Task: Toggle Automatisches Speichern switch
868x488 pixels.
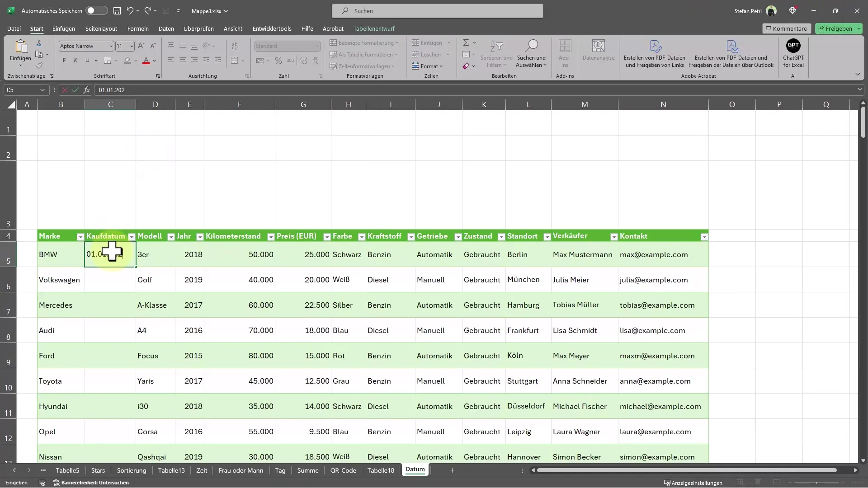Action: (x=95, y=11)
